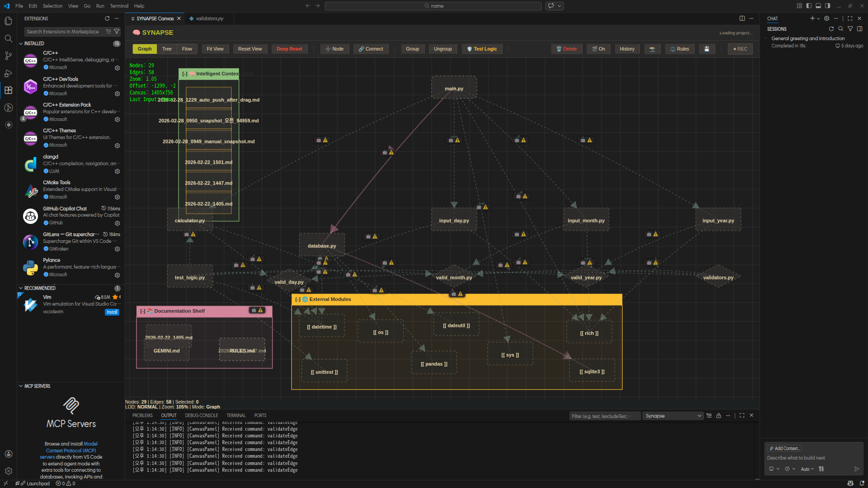Viewport: 868px width, 488px height.
Task: Switch to the validators.py tab
Action: tap(209, 19)
